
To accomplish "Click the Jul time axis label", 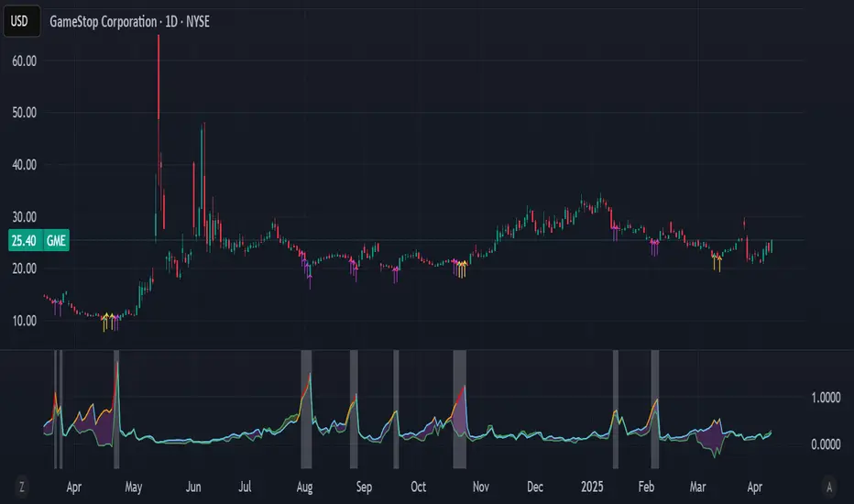I will tap(245, 488).
